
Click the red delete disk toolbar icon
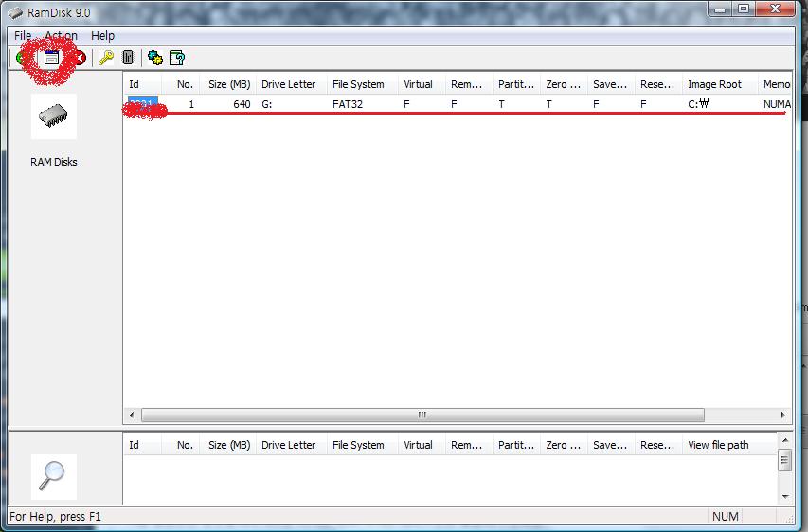(x=80, y=58)
